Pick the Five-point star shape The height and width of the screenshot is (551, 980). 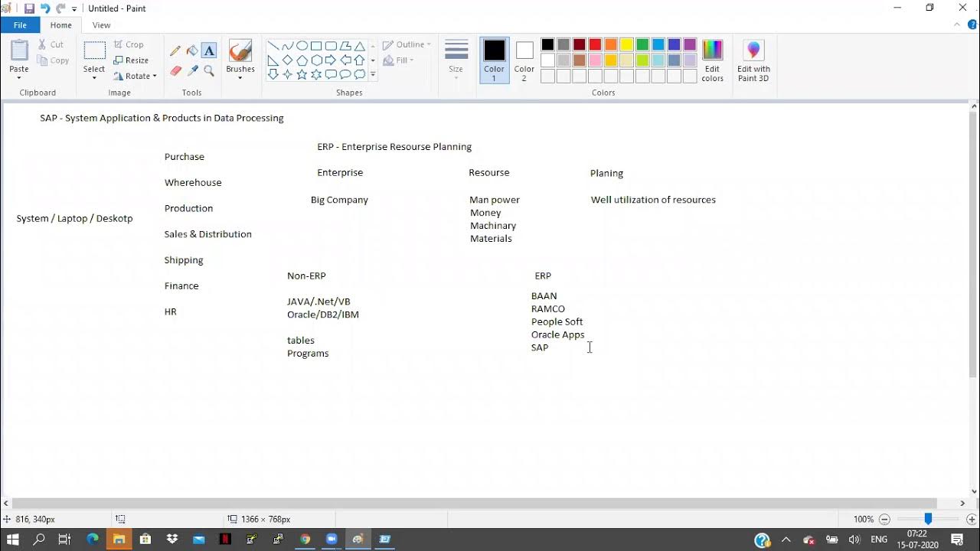click(302, 74)
